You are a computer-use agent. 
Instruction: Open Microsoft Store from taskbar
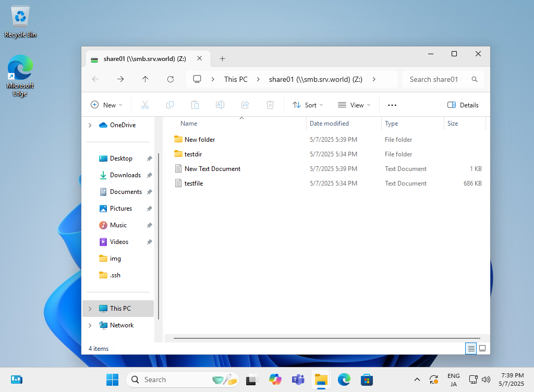pyautogui.click(x=367, y=379)
